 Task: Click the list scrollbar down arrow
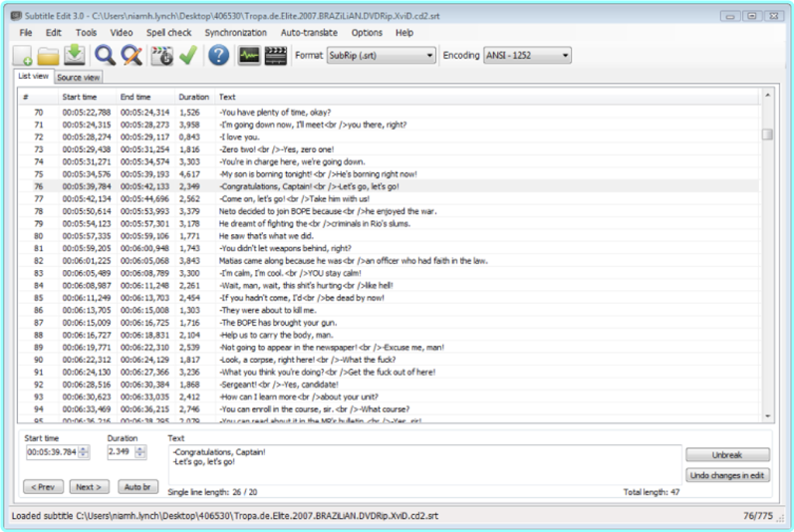[767, 416]
